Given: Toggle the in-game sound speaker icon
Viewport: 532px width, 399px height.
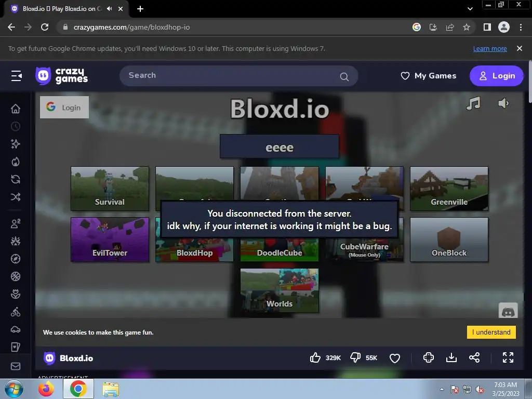Looking at the screenshot, I should coord(503,103).
